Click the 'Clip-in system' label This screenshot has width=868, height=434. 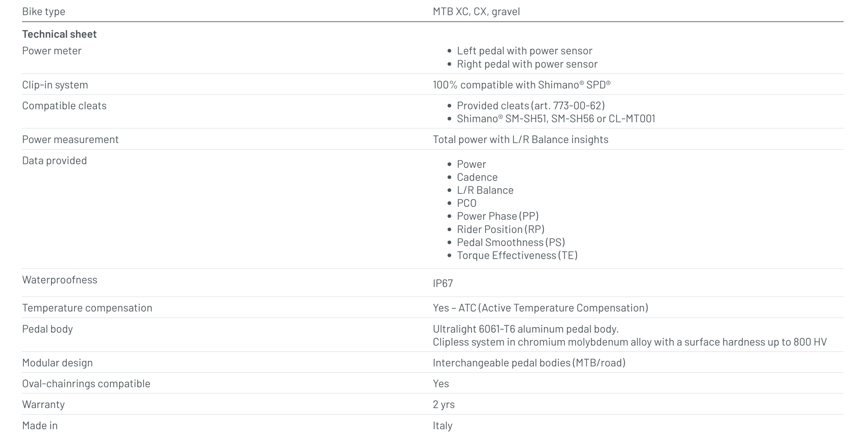coord(55,85)
